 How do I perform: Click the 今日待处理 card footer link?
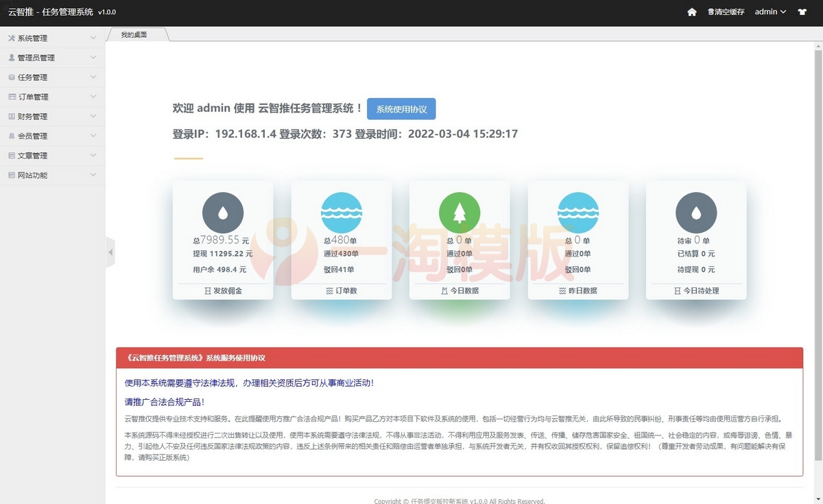696,291
